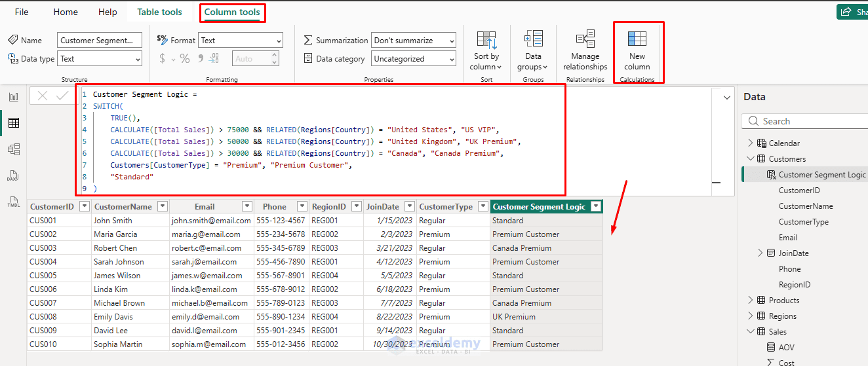Switch to Table view icon in sidebar
The height and width of the screenshot is (366, 868).
pos(13,123)
